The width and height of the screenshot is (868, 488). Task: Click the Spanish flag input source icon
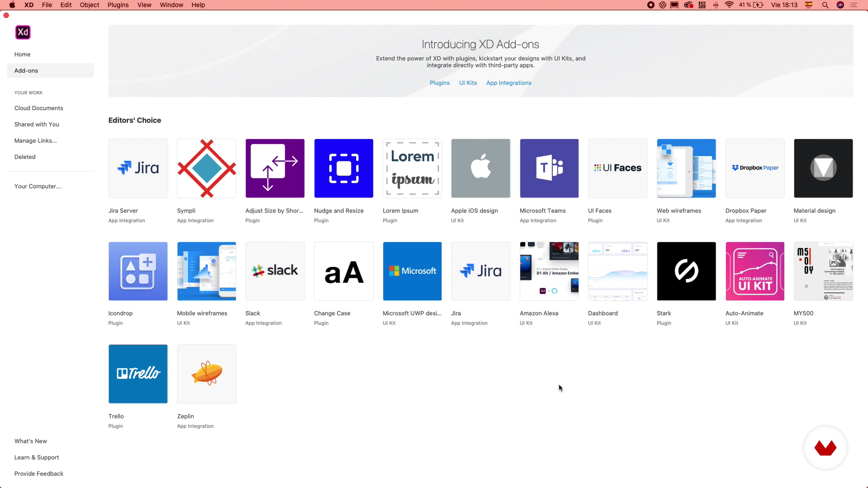[x=809, y=5]
